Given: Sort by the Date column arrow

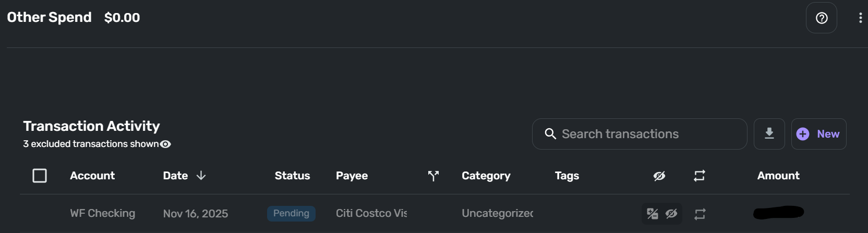Looking at the screenshot, I should (201, 176).
